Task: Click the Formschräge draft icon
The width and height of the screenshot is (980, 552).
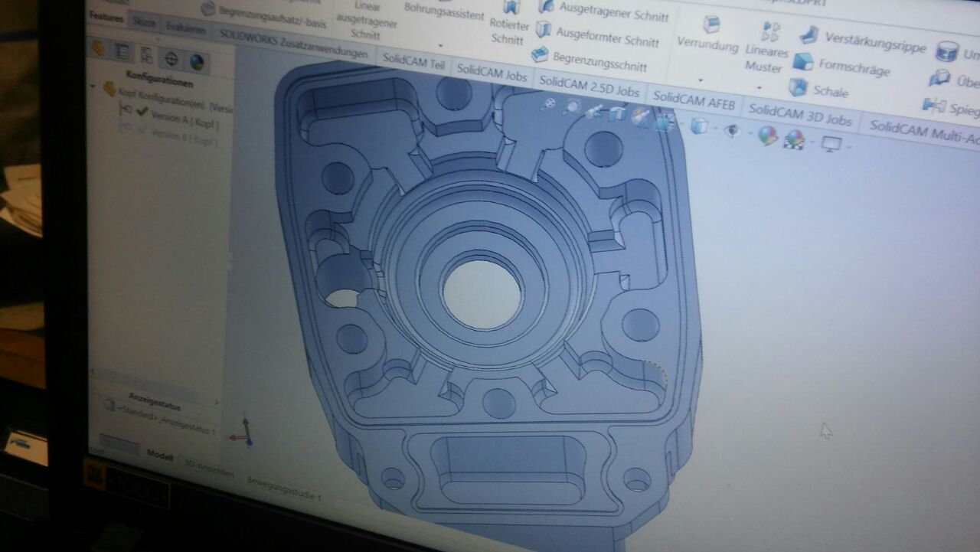Action: 803,61
